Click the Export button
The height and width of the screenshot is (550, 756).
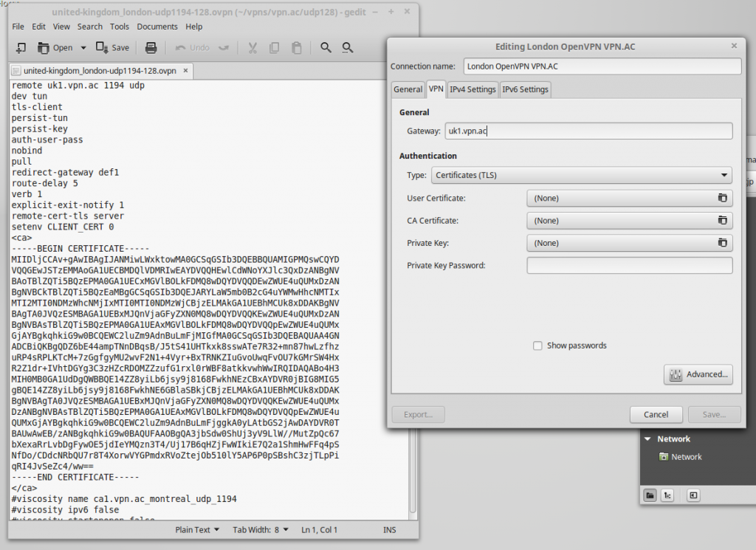click(x=418, y=415)
